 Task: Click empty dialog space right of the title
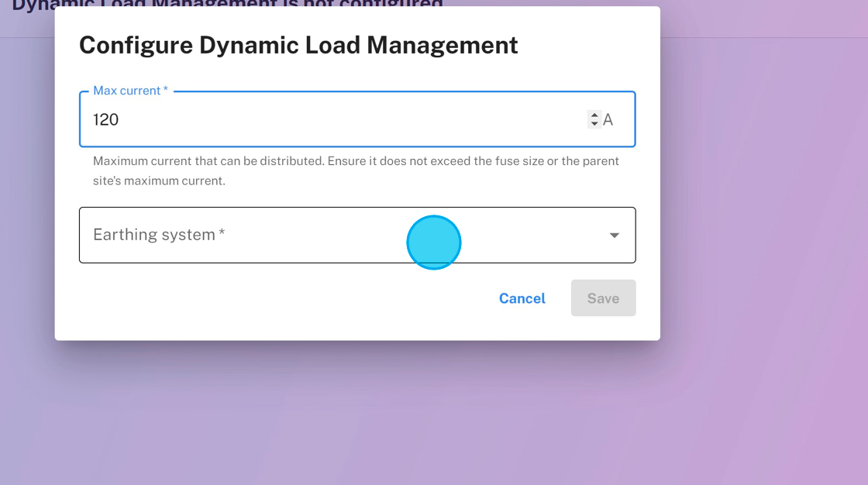589,45
